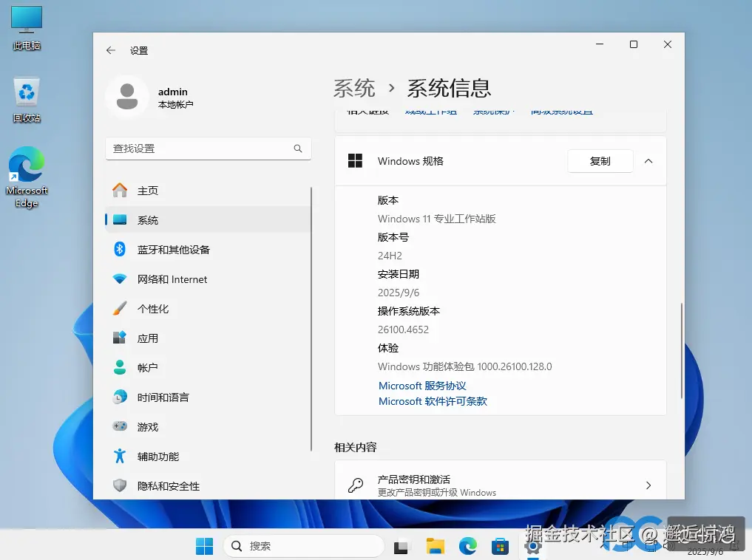Click the install date 2025/9/6
Image resolution: width=752 pixels, height=560 pixels.
[x=398, y=293]
